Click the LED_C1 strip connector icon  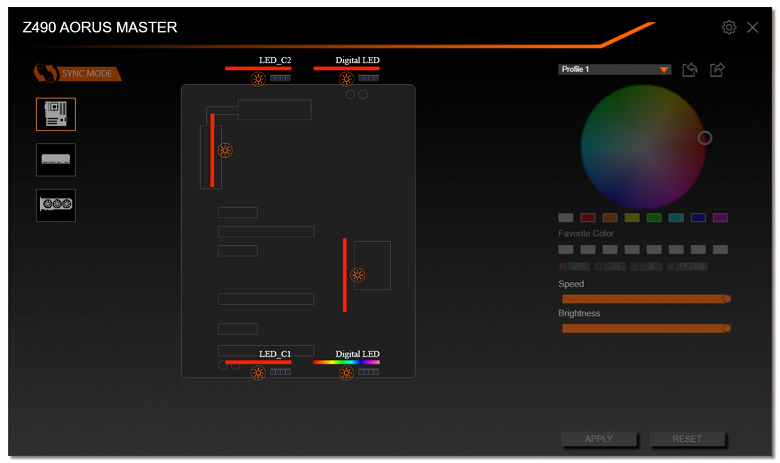pos(280,372)
